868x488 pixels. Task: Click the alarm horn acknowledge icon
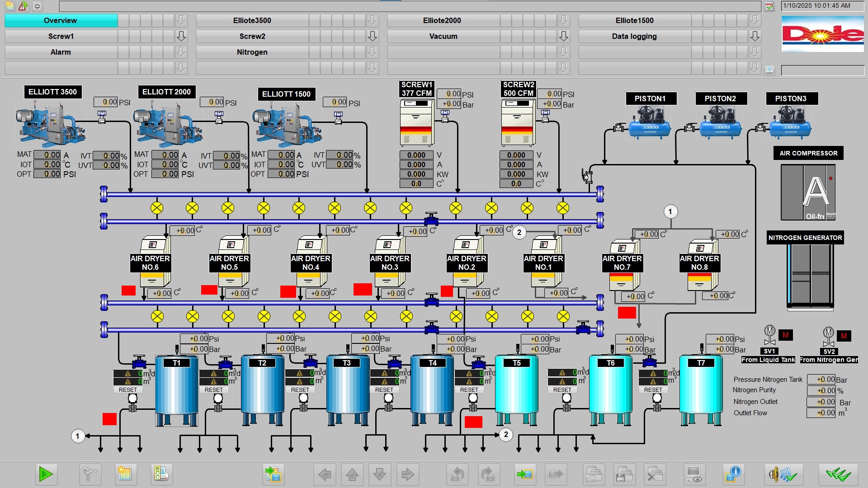[x=783, y=474]
